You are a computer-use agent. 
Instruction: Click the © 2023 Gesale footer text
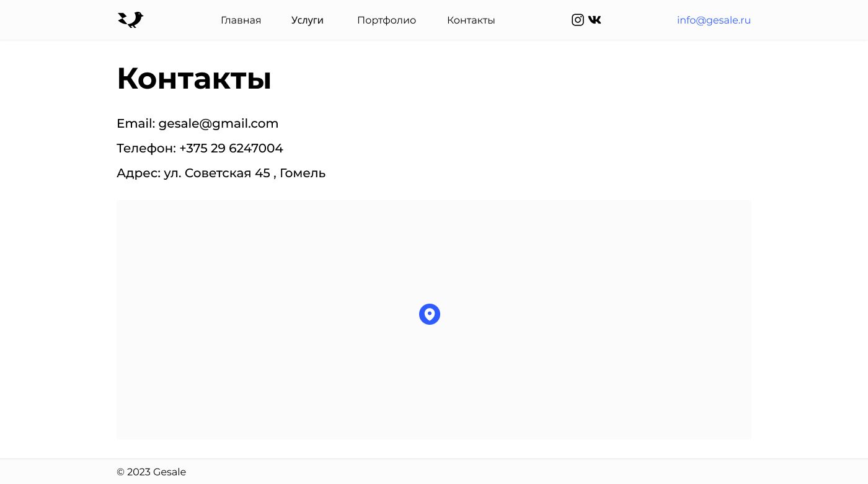point(151,472)
